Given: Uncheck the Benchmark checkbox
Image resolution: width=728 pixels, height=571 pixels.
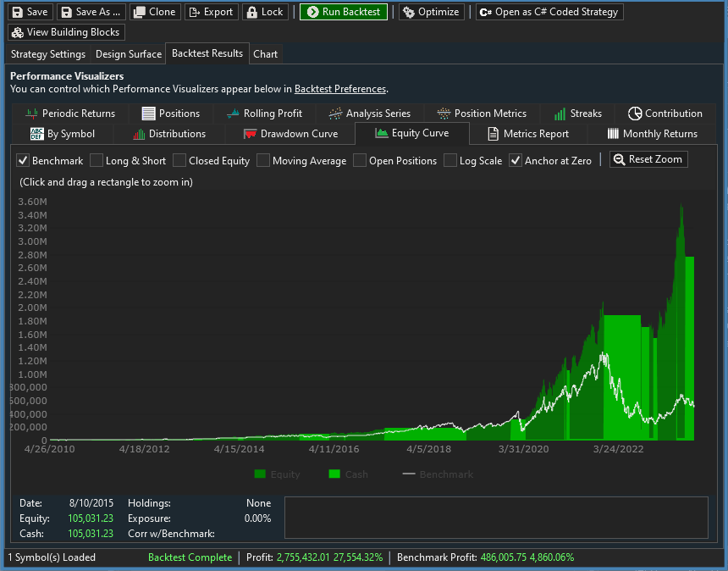Looking at the screenshot, I should [x=24, y=160].
